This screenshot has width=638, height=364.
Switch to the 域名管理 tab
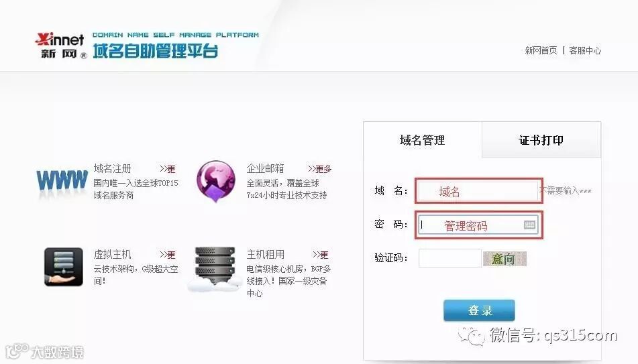(423, 140)
